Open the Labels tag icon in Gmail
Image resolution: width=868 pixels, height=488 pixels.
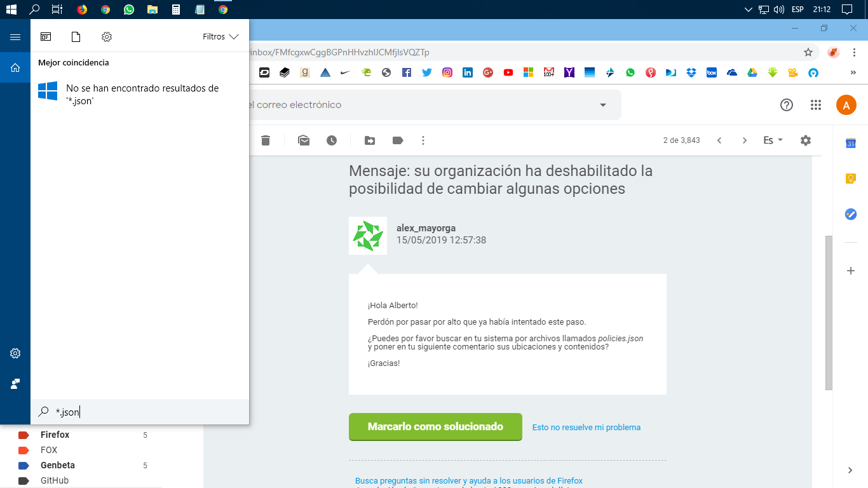tap(398, 140)
